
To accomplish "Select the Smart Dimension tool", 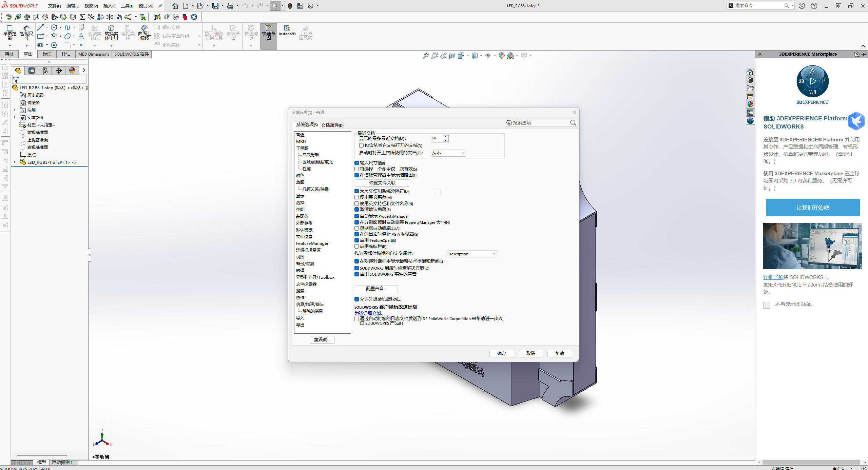I will 26,33.
